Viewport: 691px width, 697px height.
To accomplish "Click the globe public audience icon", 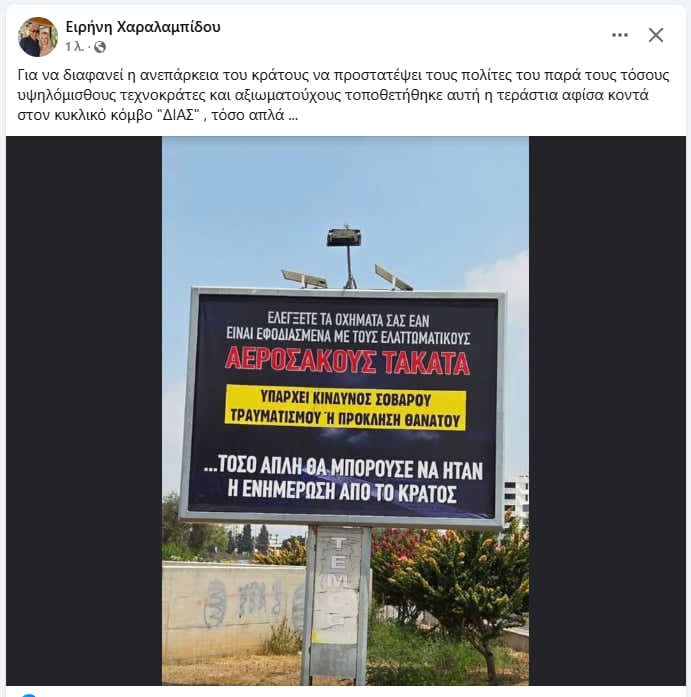I will click(100, 47).
